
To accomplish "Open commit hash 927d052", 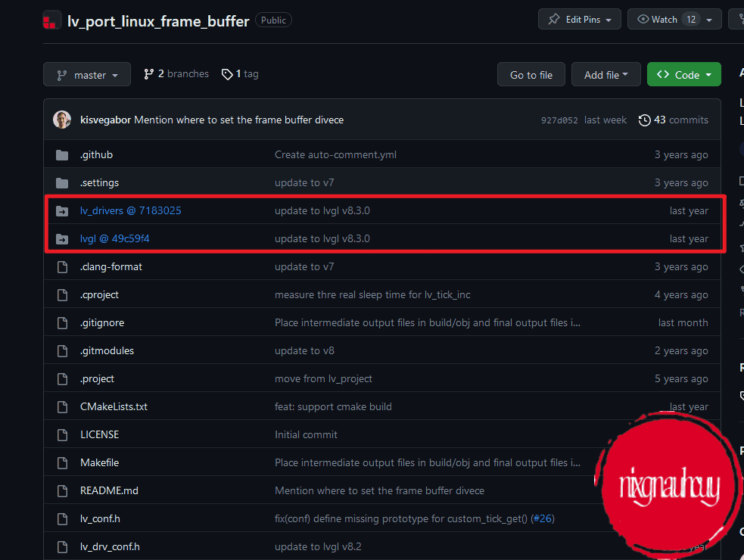I will point(559,120).
